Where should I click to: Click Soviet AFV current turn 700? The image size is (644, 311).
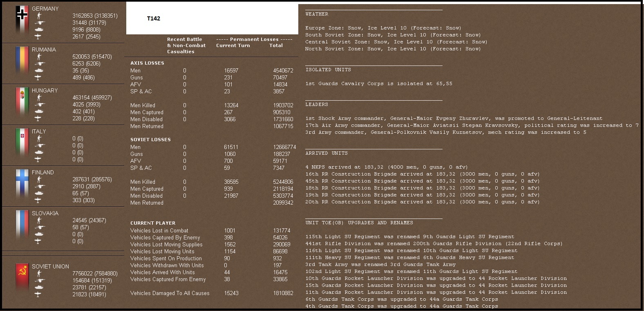tap(228, 161)
